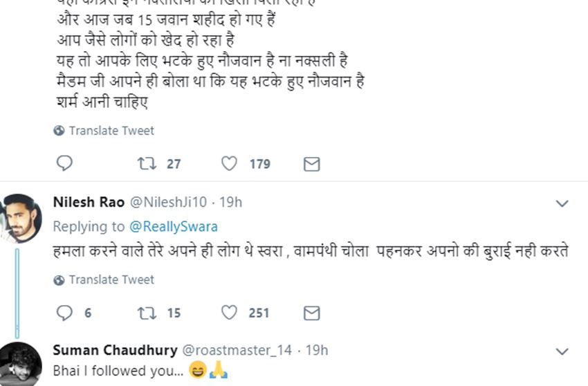The image size is (588, 386).
Task: Retweet Nilesh Rao's tweet
Action: [147, 313]
